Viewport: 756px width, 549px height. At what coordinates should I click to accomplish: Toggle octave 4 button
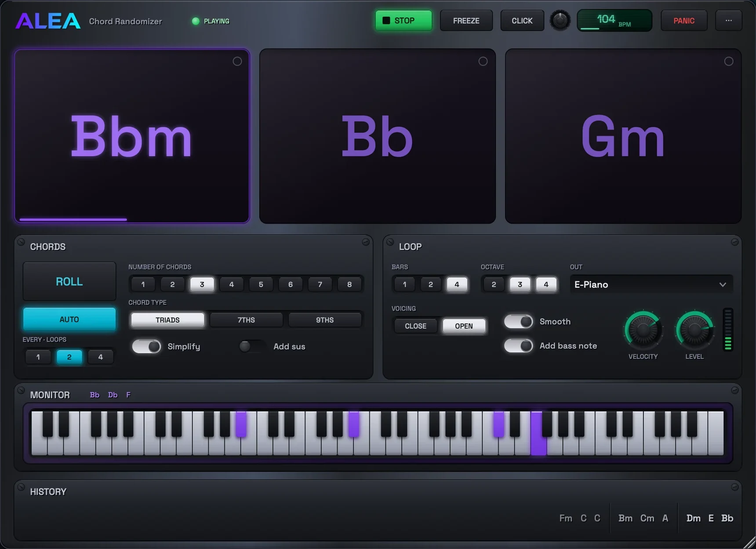pyautogui.click(x=546, y=284)
